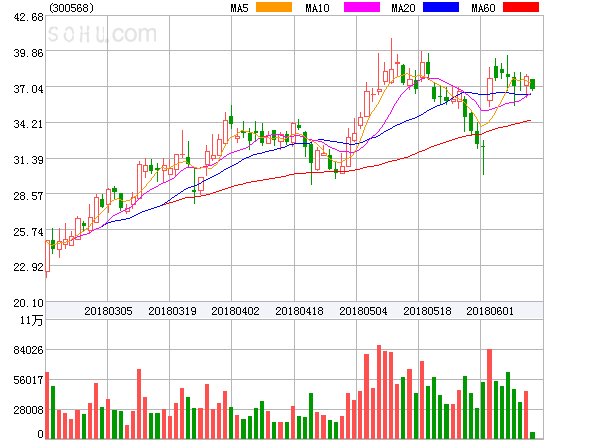Click the 20180305 date label
This screenshot has width=600, height=440.
[x=108, y=311]
